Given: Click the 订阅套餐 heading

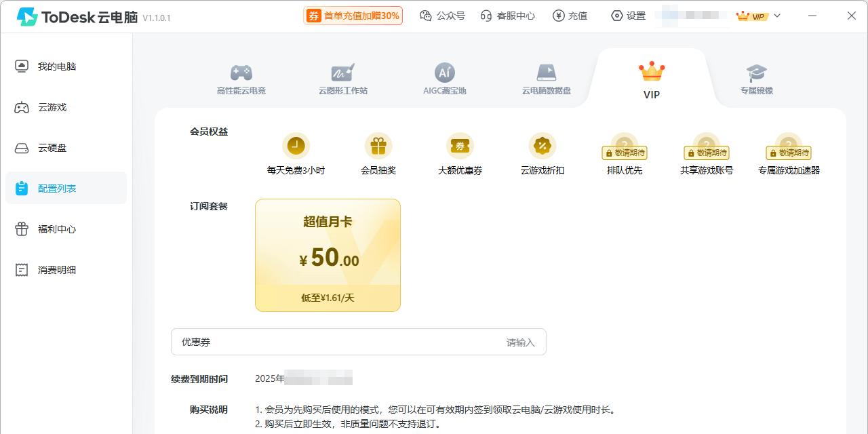Looking at the screenshot, I should click(209, 206).
